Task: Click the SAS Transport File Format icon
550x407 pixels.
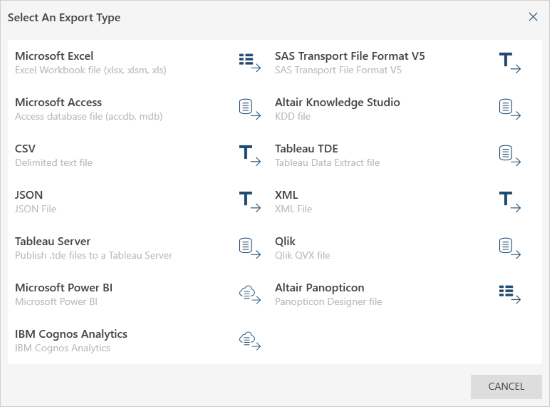Action: (x=510, y=63)
